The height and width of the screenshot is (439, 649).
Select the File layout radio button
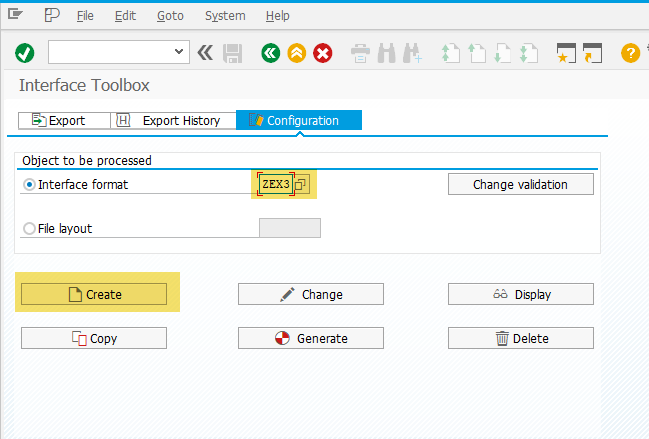click(29, 228)
